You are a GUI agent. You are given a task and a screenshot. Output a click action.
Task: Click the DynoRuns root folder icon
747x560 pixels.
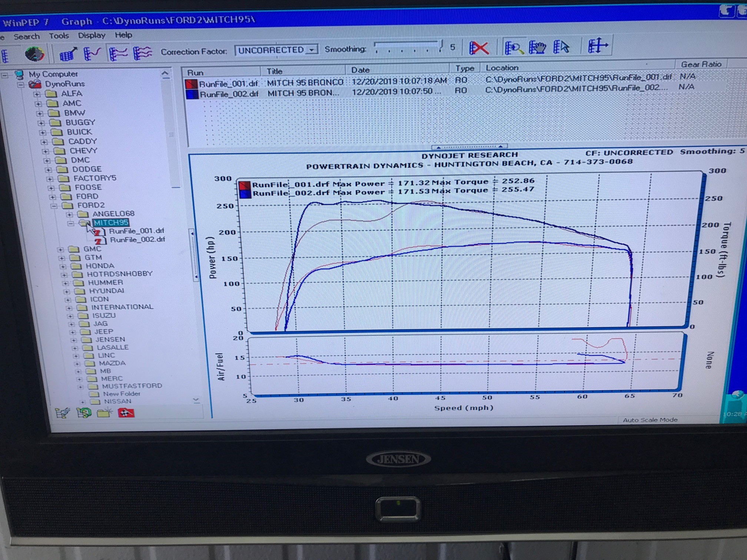pyautogui.click(x=35, y=84)
